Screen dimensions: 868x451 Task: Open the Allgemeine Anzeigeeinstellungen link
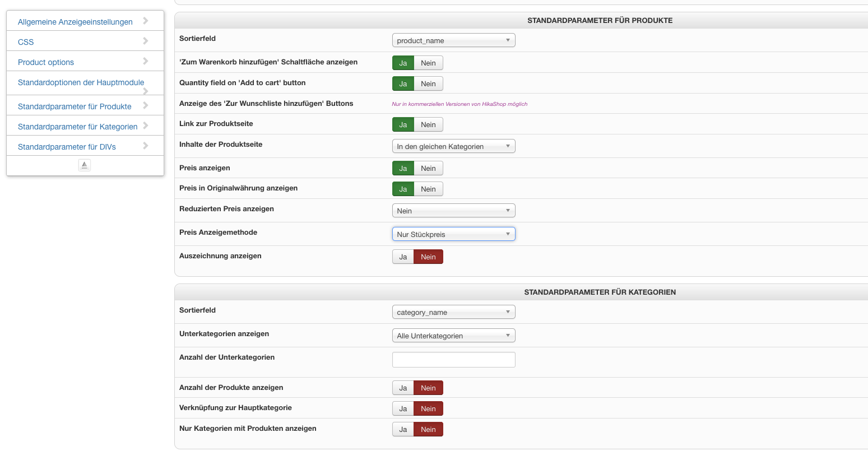pyautogui.click(x=75, y=22)
